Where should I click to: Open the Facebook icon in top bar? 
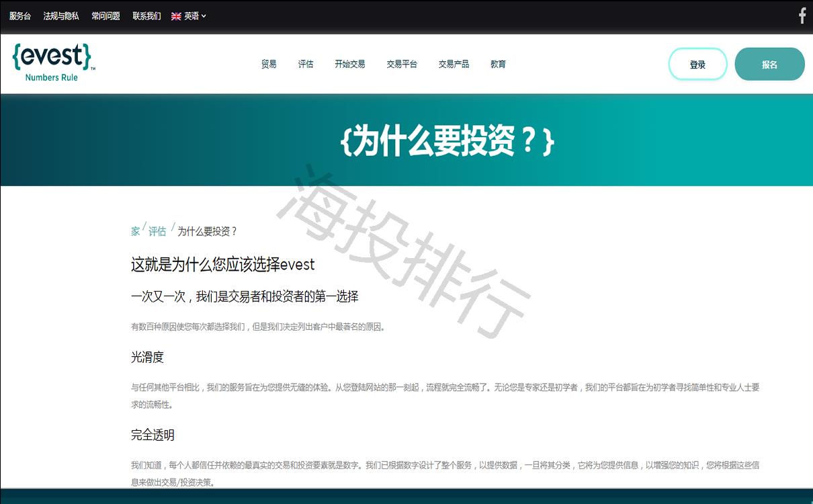[x=802, y=16]
